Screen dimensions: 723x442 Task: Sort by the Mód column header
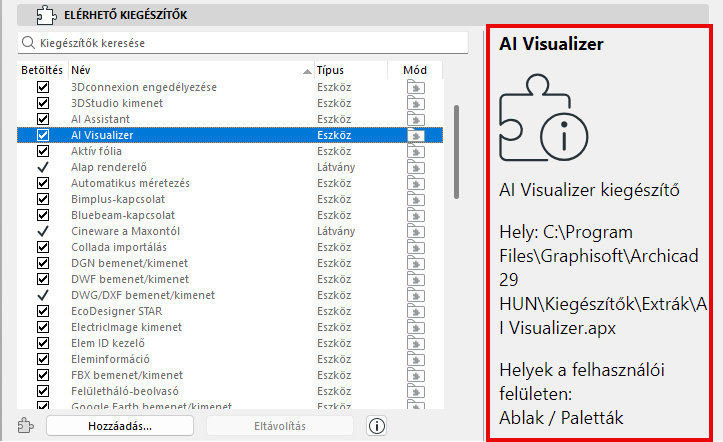pos(415,70)
